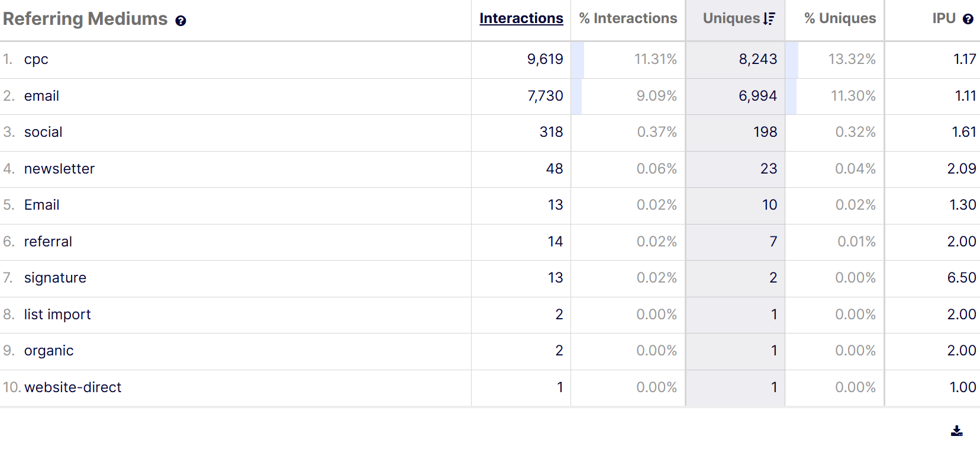This screenshot has width=980, height=449.
Task: Sort by the % Uniques column header
Action: point(840,18)
